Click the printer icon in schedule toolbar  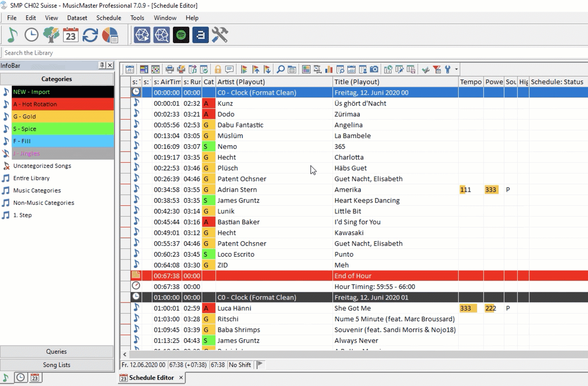pos(170,69)
